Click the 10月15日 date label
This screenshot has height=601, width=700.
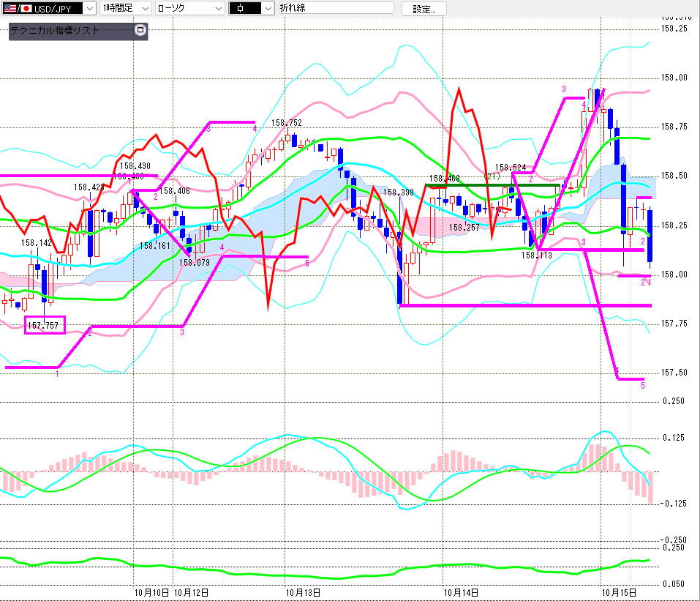pyautogui.click(x=620, y=593)
